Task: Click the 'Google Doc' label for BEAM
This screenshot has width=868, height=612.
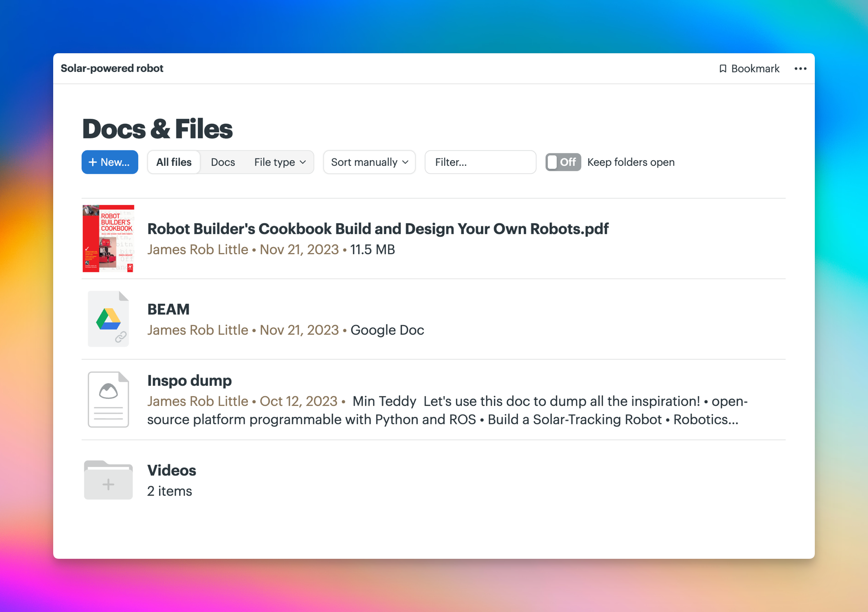Action: pyautogui.click(x=387, y=330)
